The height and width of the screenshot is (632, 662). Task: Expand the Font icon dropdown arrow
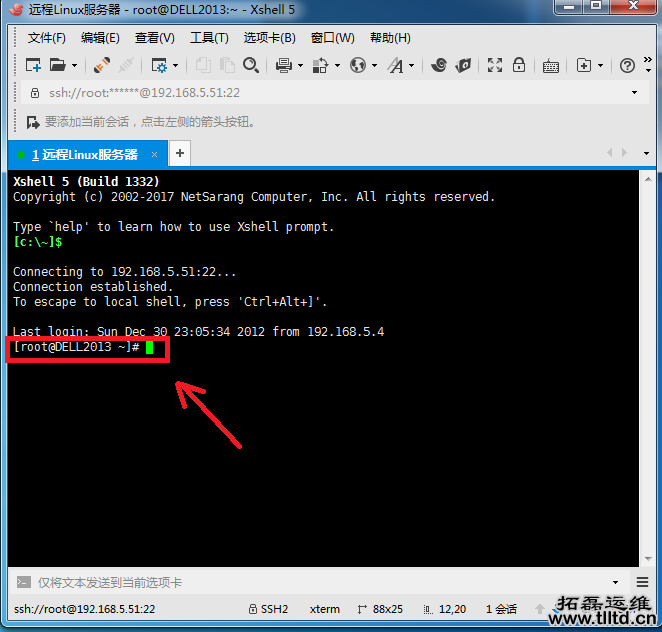411,66
